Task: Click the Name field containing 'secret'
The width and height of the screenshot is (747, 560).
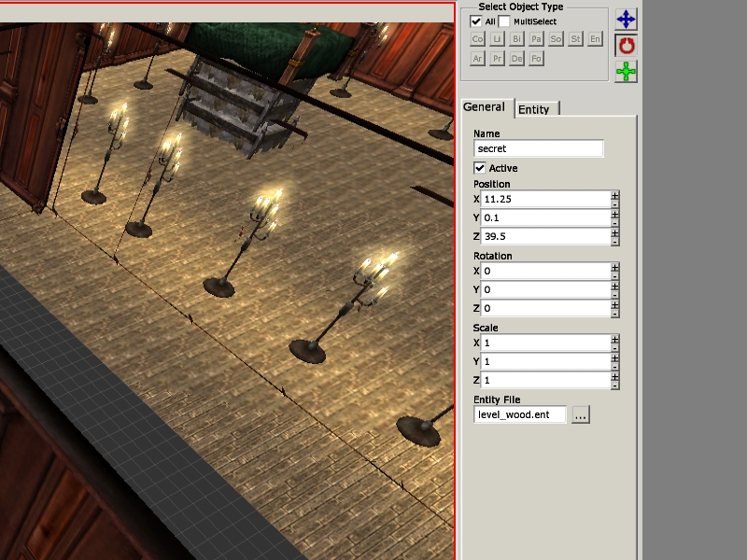Action: pyautogui.click(x=539, y=148)
